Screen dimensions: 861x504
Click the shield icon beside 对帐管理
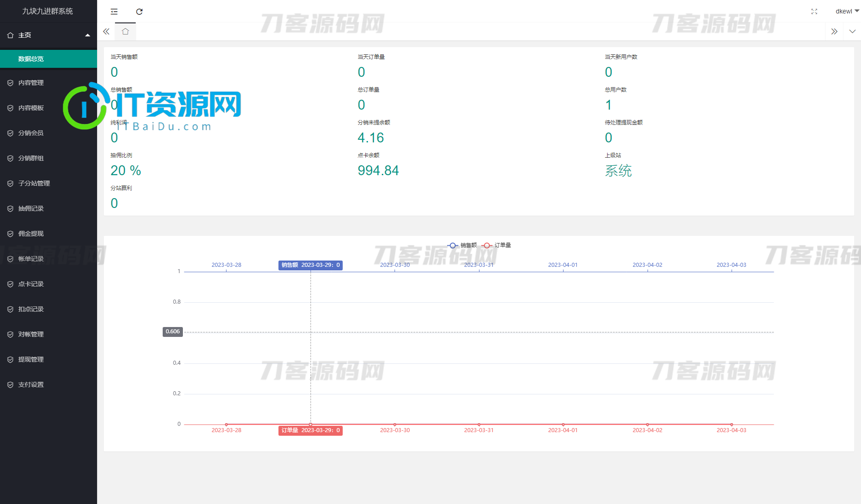tap(10, 334)
